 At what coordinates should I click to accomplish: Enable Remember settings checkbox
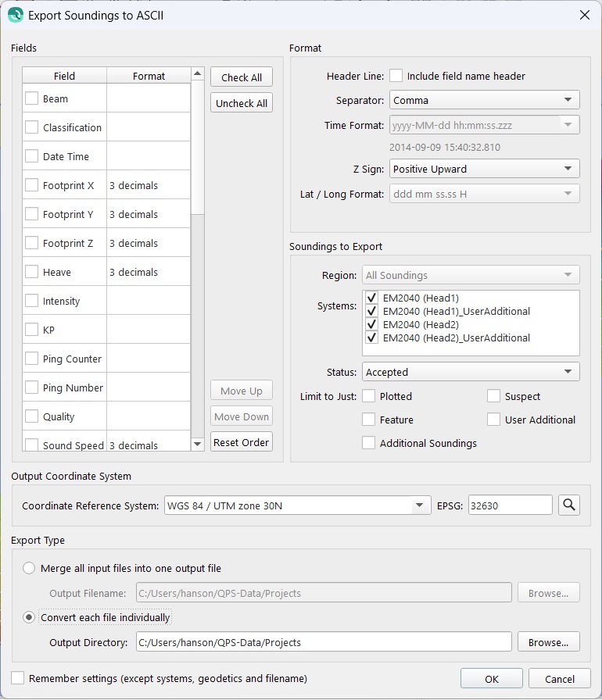point(18,678)
